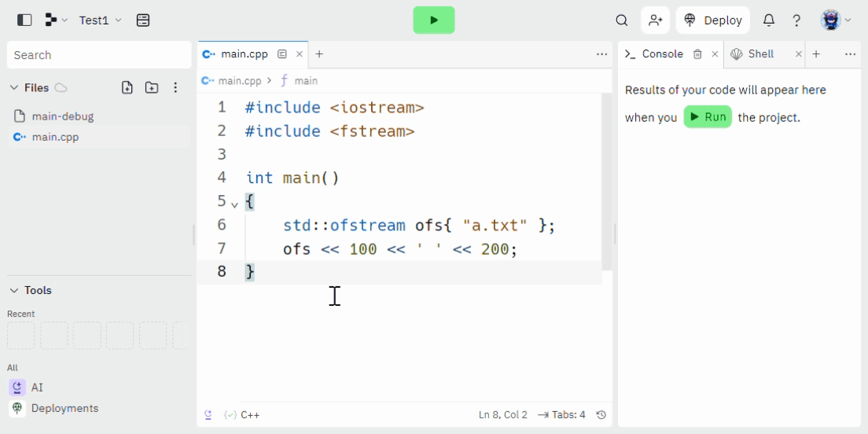The image size is (868, 434).
Task: Open the editor pane three-dot menu
Action: (x=601, y=53)
